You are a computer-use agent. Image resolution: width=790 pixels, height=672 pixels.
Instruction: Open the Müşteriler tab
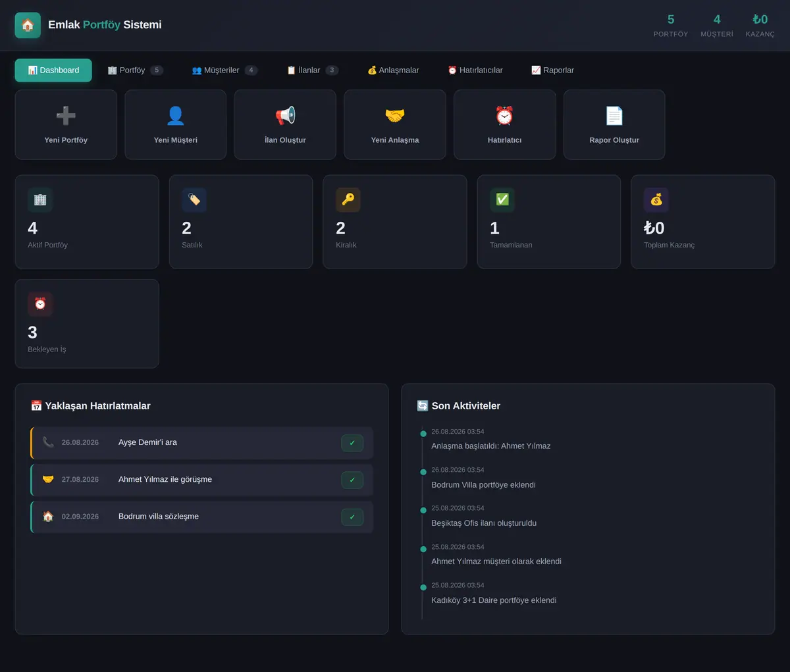coord(224,70)
